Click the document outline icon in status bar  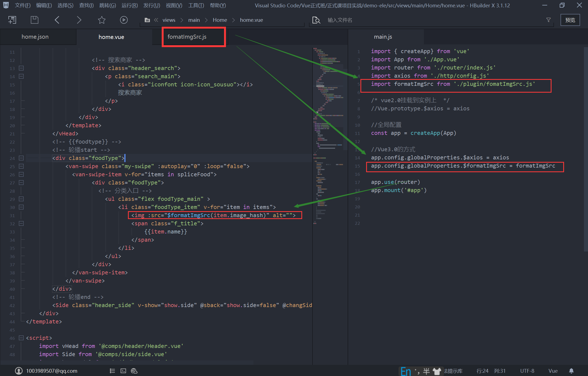point(112,371)
